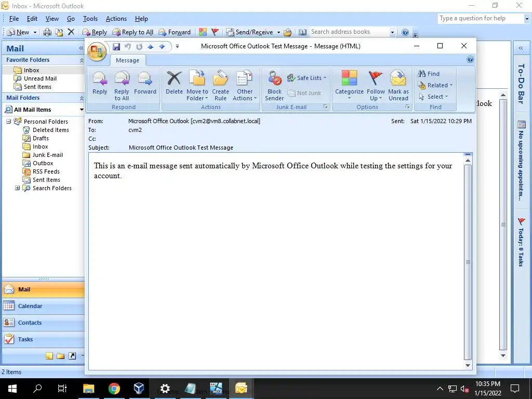Switch to Tasks view
Screen dimensions: 532x399
[x=43, y=339]
